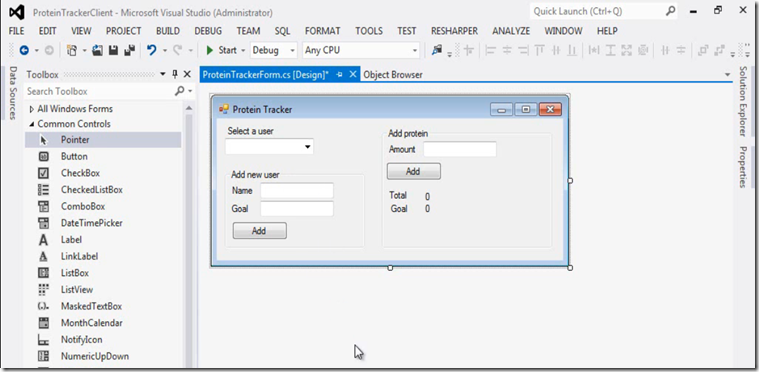
Task: Click the Search Toolbox field
Action: click(100, 91)
